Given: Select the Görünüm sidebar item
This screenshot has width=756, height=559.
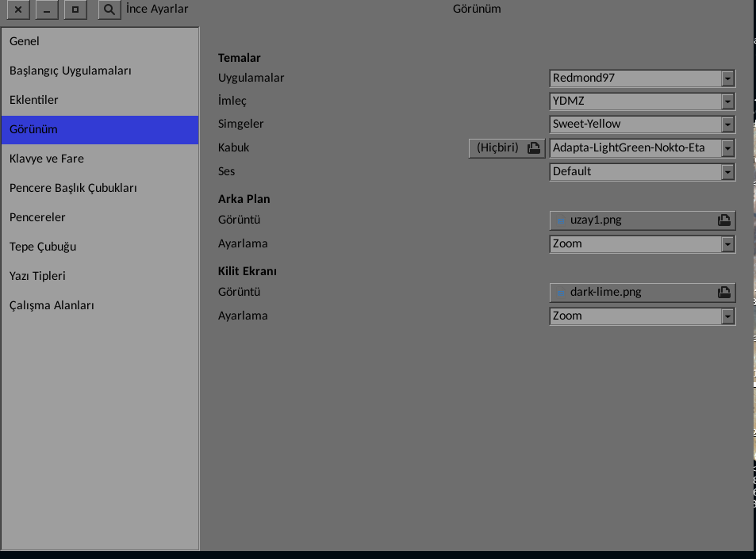Looking at the screenshot, I should [100, 129].
